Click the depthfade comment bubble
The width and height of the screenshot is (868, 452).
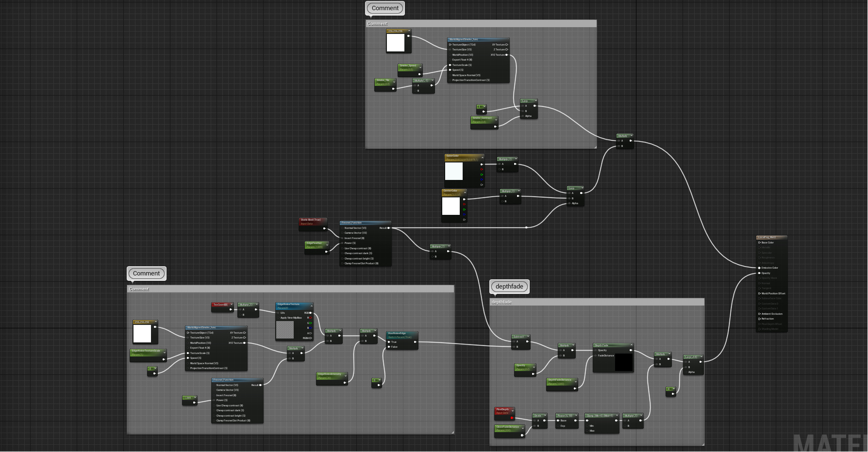click(x=509, y=287)
